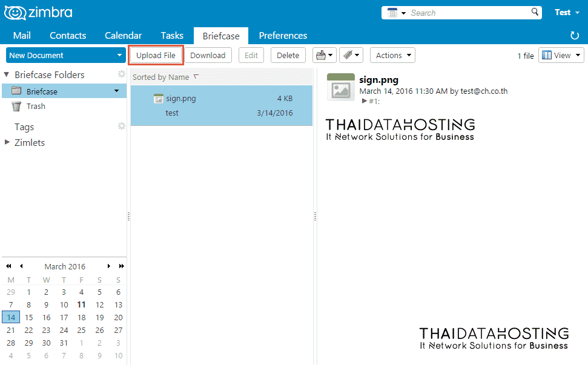This screenshot has width=588, height=365.
Task: Open the search type selector icon
Action: [397, 13]
